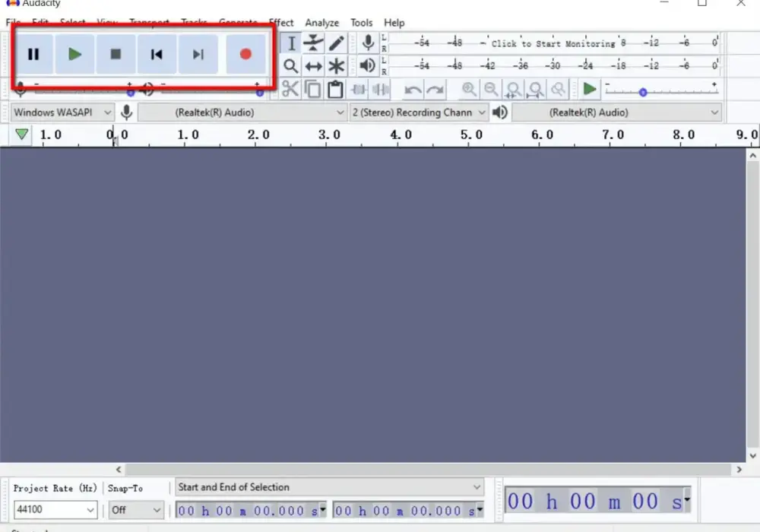Start recording with the red Record button
Viewport: 760px width, 532px height.
click(245, 54)
